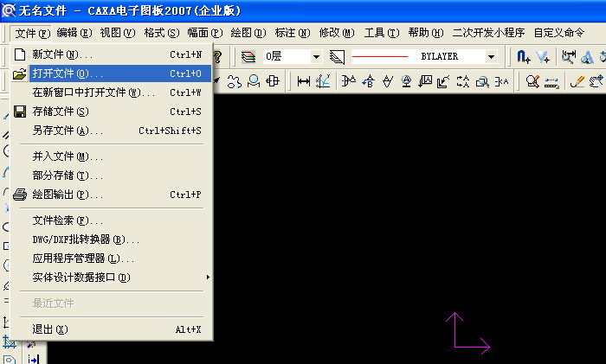This screenshot has height=364, width=606.
Task: Click the magnifier with red mark icon
Action: coord(532,81)
